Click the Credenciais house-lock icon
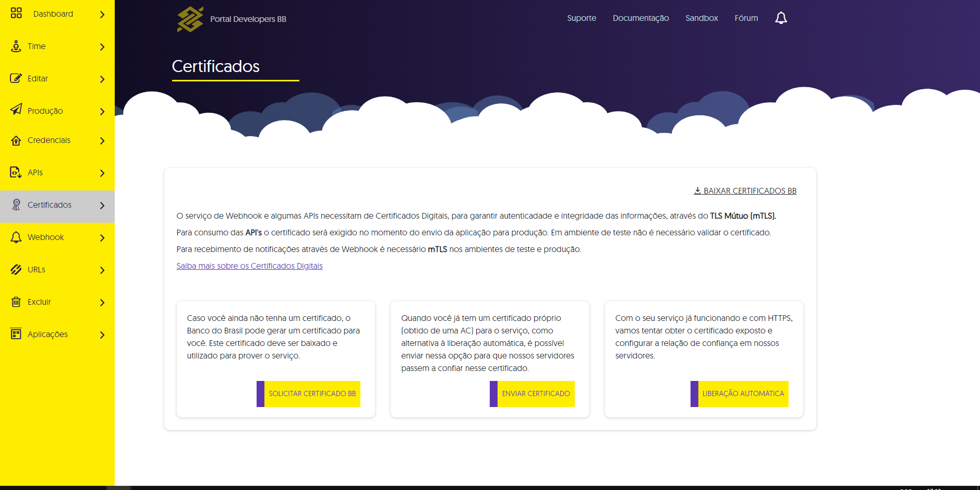This screenshot has width=980, height=490. tap(16, 140)
